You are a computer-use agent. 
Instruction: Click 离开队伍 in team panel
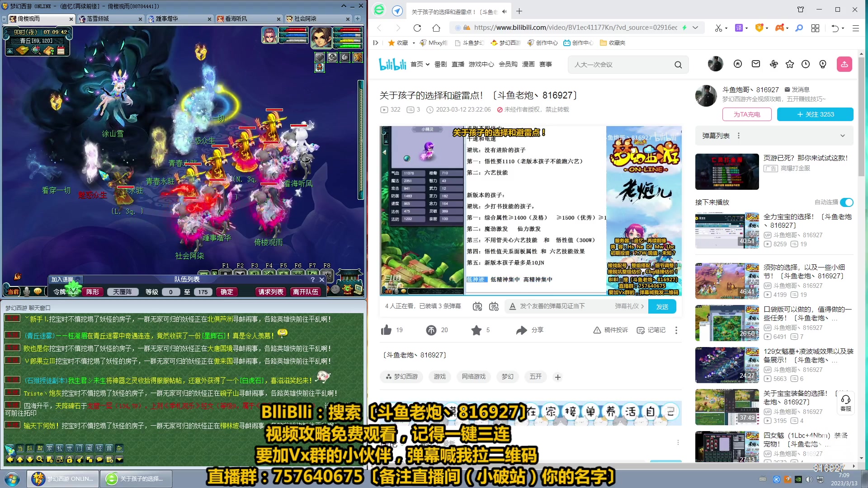point(306,292)
